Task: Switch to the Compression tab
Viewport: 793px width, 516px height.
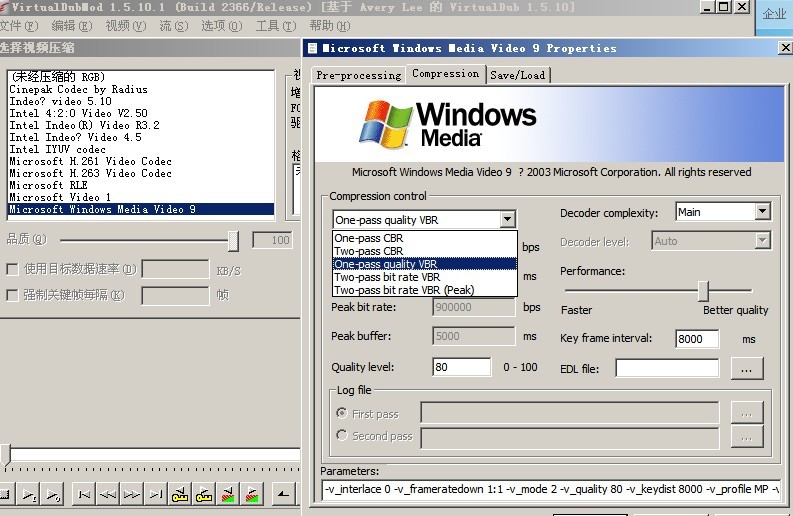Action: click(446, 74)
